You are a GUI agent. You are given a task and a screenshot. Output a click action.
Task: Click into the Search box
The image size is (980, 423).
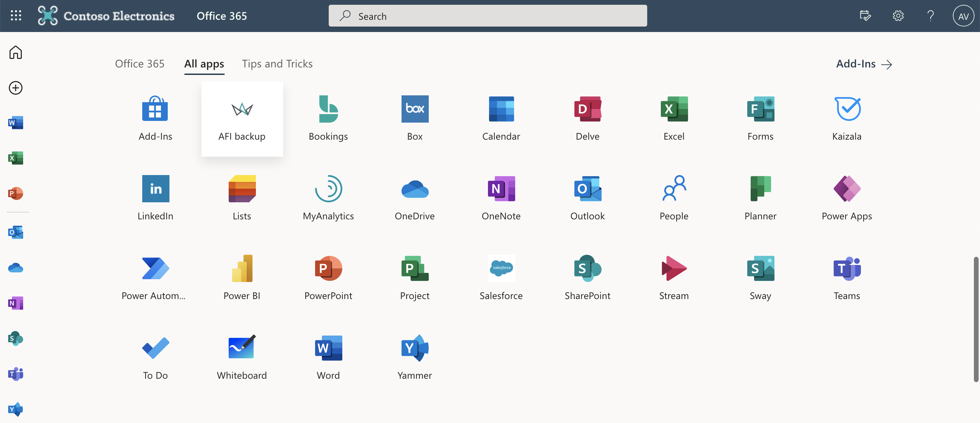(x=488, y=16)
